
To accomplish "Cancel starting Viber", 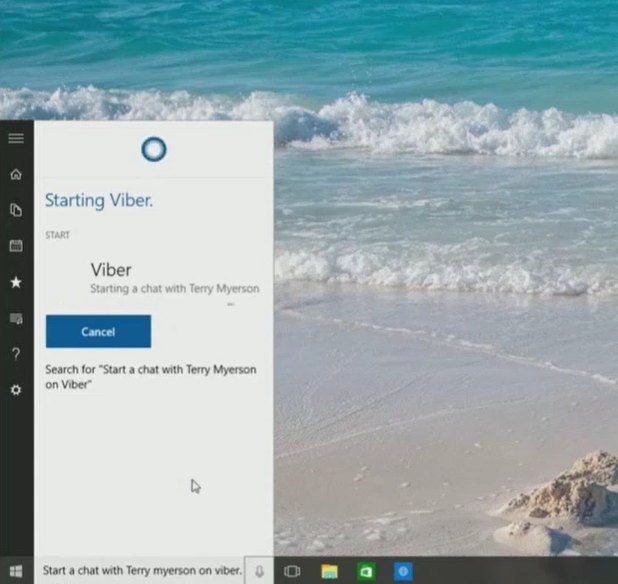I will click(x=98, y=331).
